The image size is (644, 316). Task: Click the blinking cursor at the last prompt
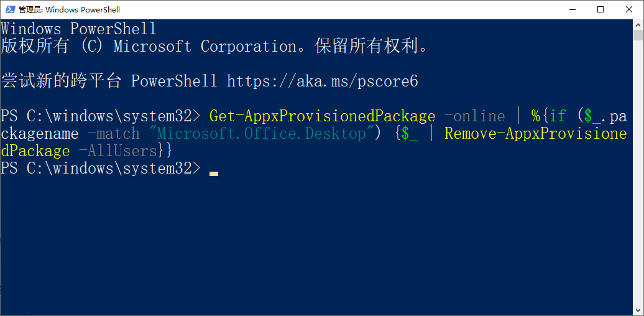(x=214, y=174)
